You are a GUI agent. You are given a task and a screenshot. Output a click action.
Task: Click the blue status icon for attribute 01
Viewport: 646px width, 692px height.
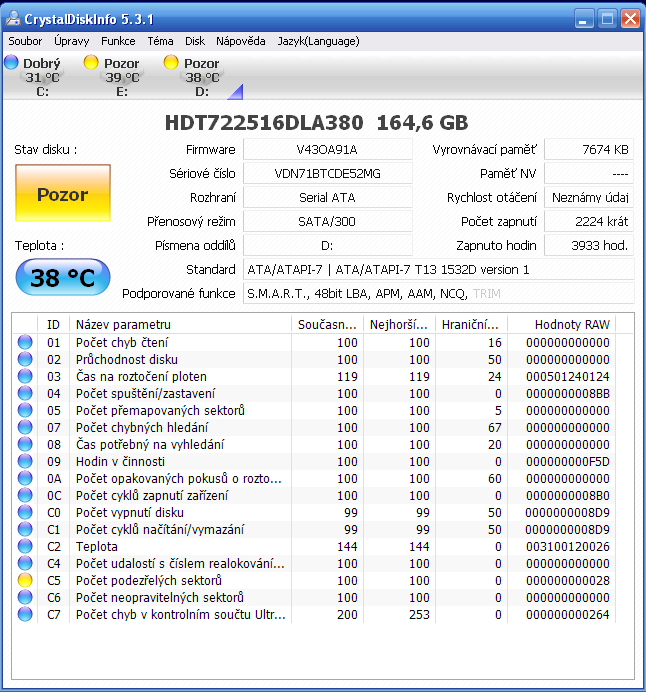[25, 342]
